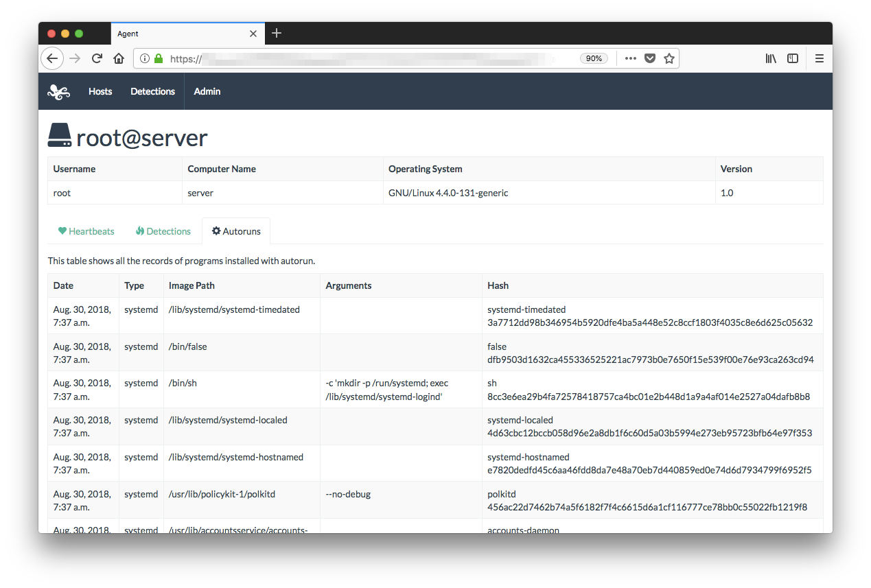Screen dimensions: 871x588
Task: Click the root@server heading
Action: point(142,137)
